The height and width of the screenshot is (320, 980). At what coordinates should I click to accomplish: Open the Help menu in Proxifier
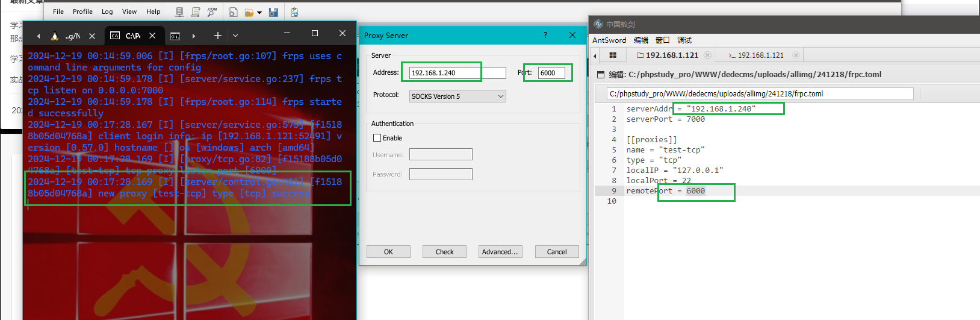coord(154,11)
